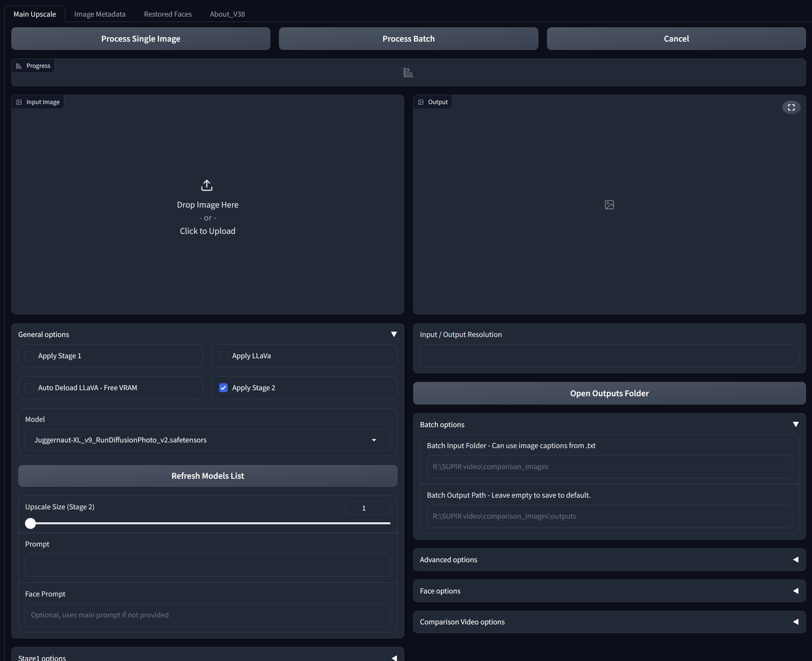
Task: Click the Progress bar chart icon in center
Action: click(408, 72)
